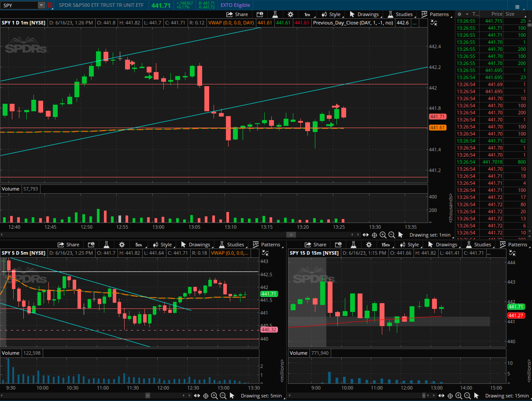
Task: Click the drawing tools icon at 1m chart's top right
Action: (434, 23)
